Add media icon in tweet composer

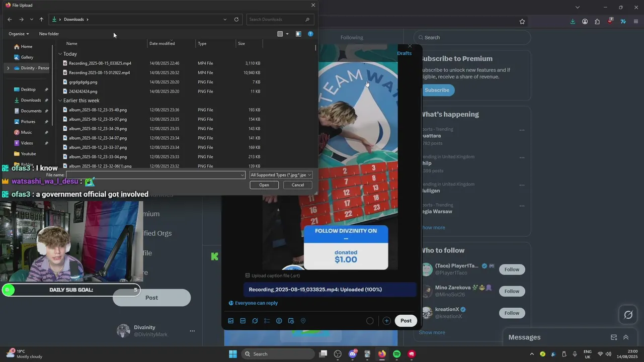231,321
